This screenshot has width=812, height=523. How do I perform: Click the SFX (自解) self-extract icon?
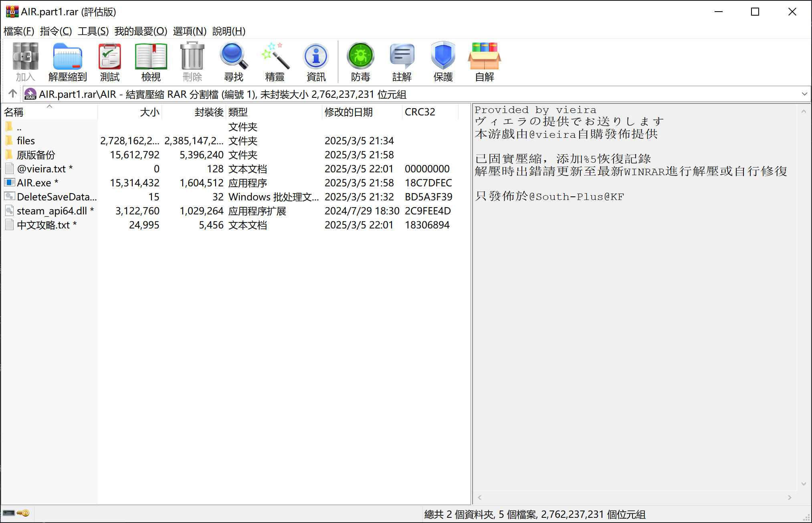(x=484, y=61)
